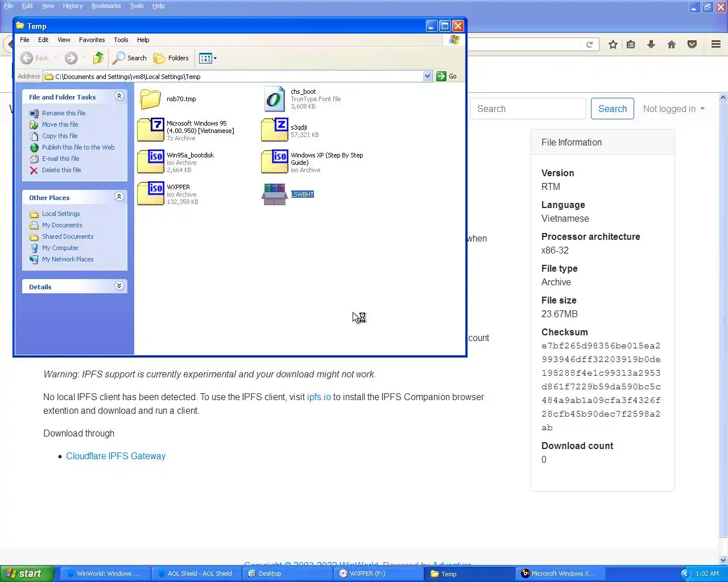Select the Windows XP Step By Step Guide iso icon
The height and width of the screenshot is (582, 728).
[x=275, y=162]
